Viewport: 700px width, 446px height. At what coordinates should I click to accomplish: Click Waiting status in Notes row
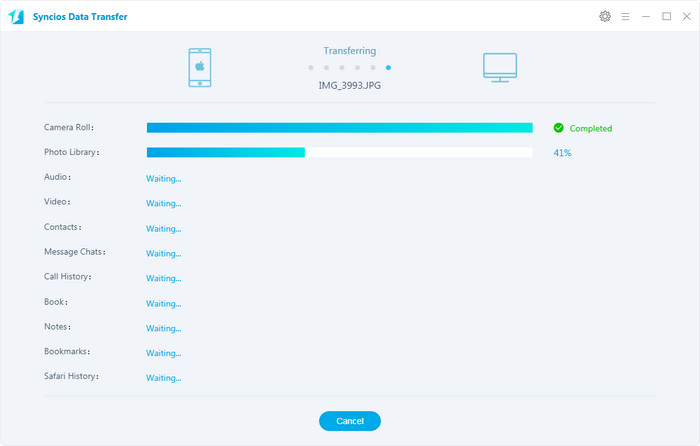163,328
